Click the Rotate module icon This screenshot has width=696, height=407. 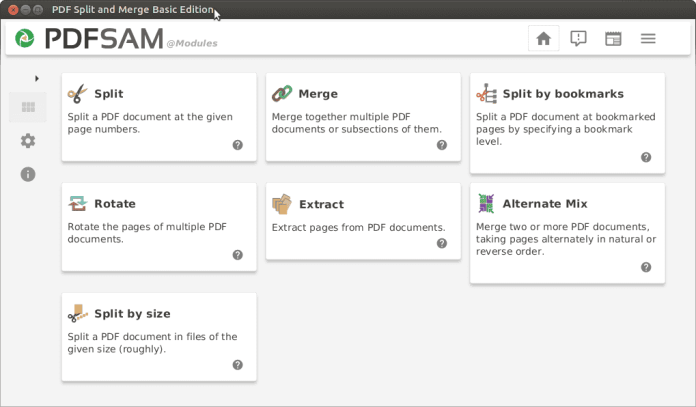pyautogui.click(x=78, y=204)
